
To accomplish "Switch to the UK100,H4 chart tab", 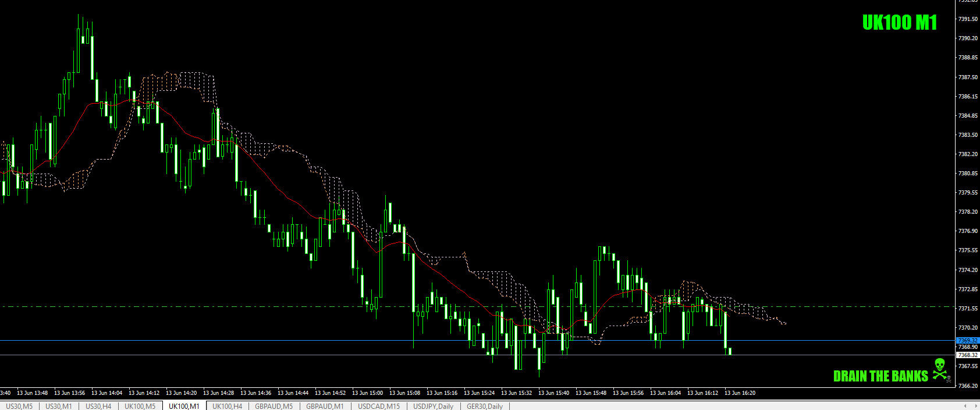I will (228, 406).
